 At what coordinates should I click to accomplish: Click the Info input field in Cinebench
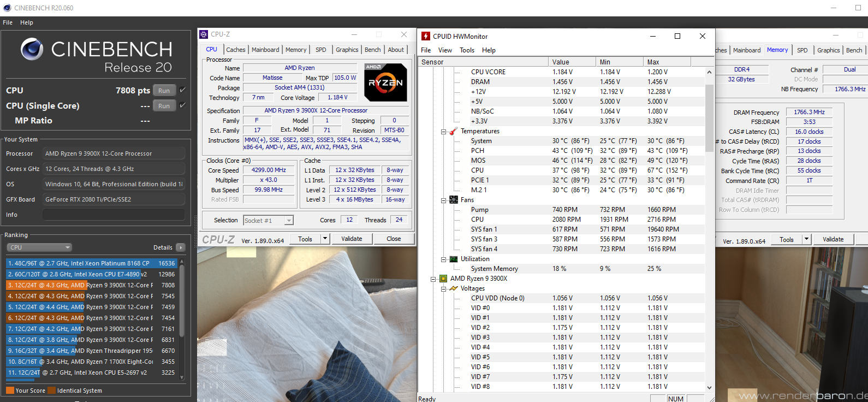(x=114, y=215)
